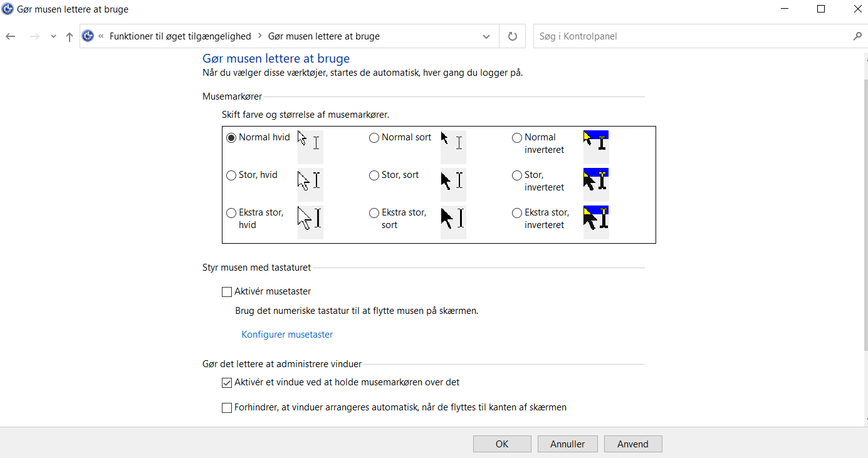
Task: Open the Konfigurer musetaster link
Action: (287, 335)
